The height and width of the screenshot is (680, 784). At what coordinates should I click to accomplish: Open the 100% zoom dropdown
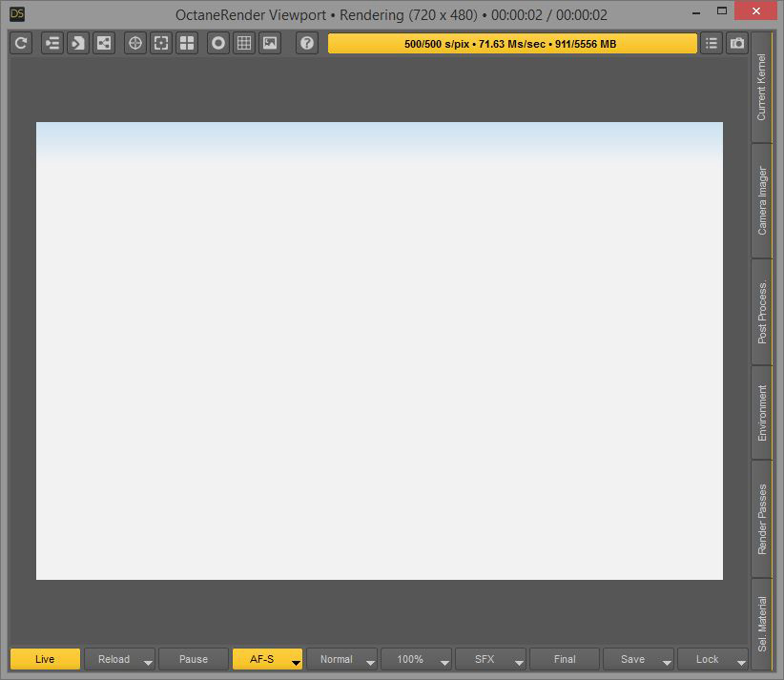point(444,663)
